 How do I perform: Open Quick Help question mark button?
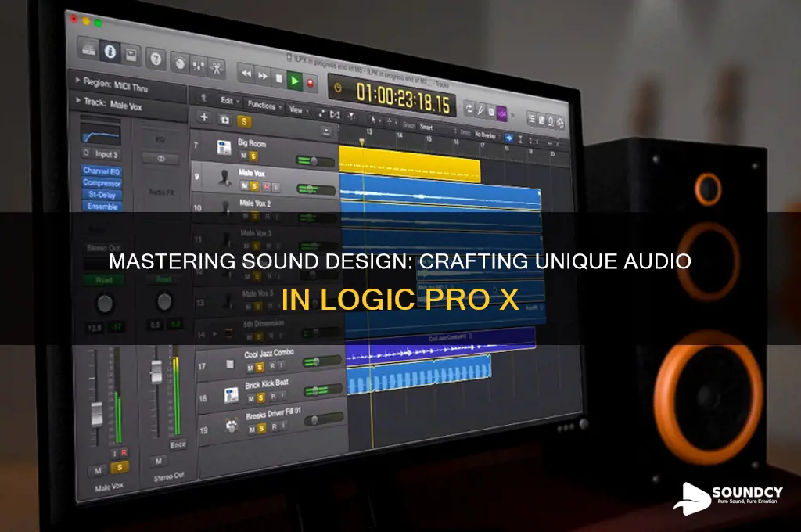click(156, 59)
